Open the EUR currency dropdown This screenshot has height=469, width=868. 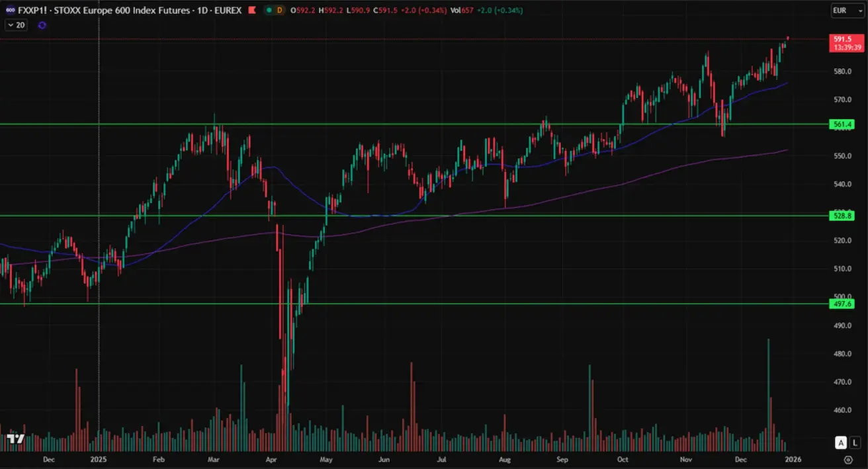tap(847, 11)
